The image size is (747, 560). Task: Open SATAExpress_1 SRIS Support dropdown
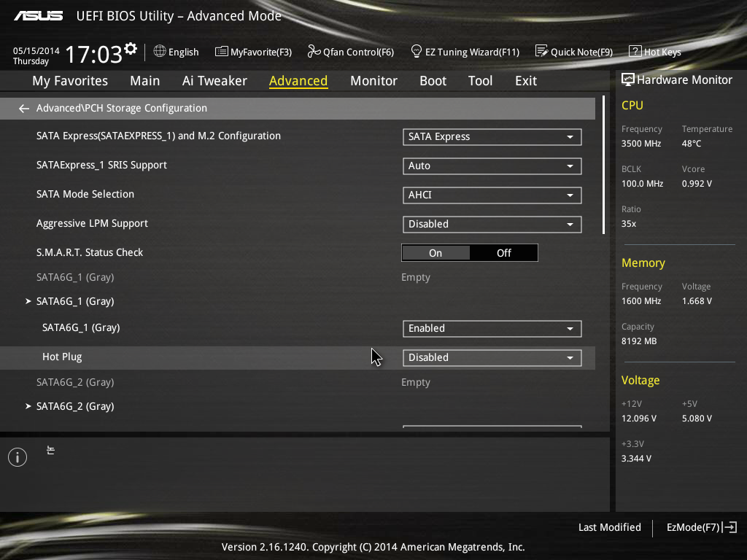pyautogui.click(x=492, y=166)
